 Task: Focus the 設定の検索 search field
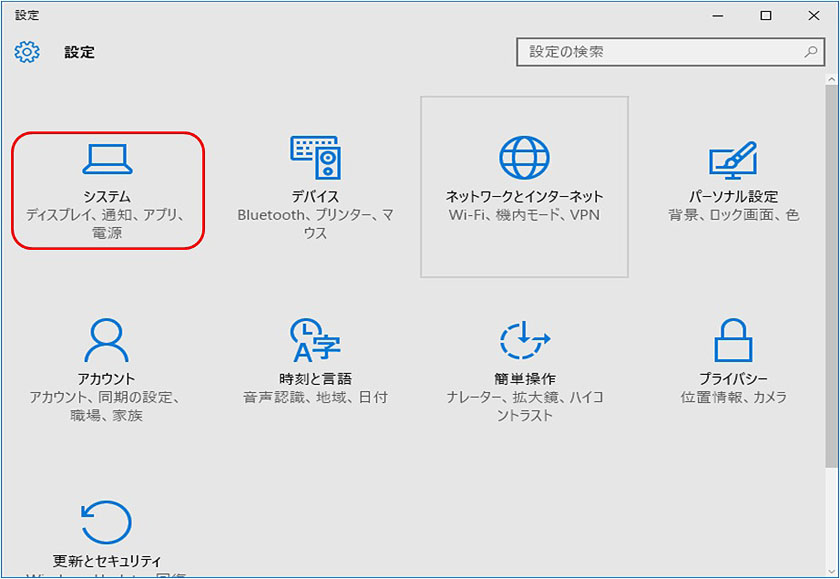pos(660,52)
